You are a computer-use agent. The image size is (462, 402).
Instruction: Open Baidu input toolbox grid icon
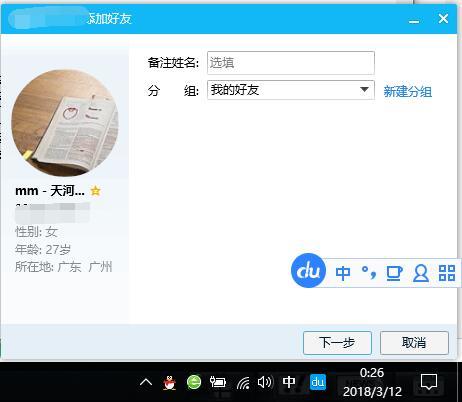tap(447, 273)
